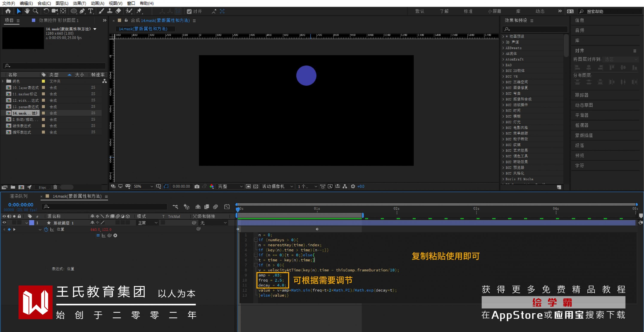Open the 效果(T) menu
This screenshot has width=644, height=332.
coord(79,3)
